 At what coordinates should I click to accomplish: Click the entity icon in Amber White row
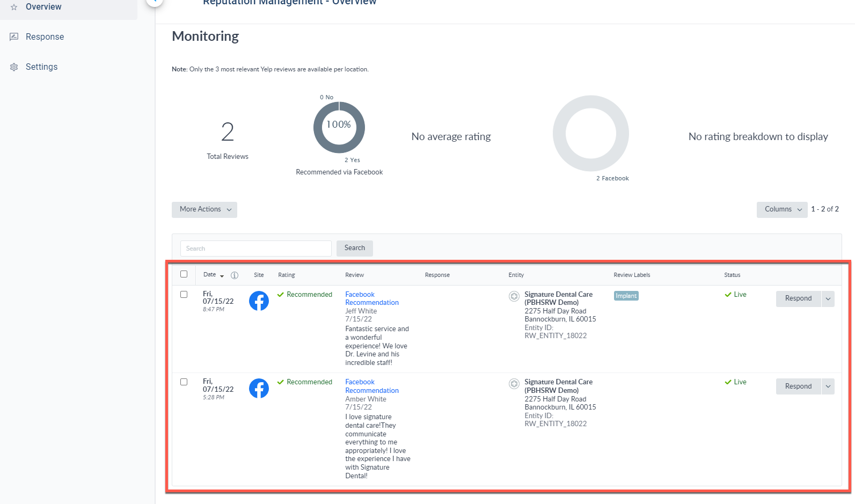click(514, 384)
